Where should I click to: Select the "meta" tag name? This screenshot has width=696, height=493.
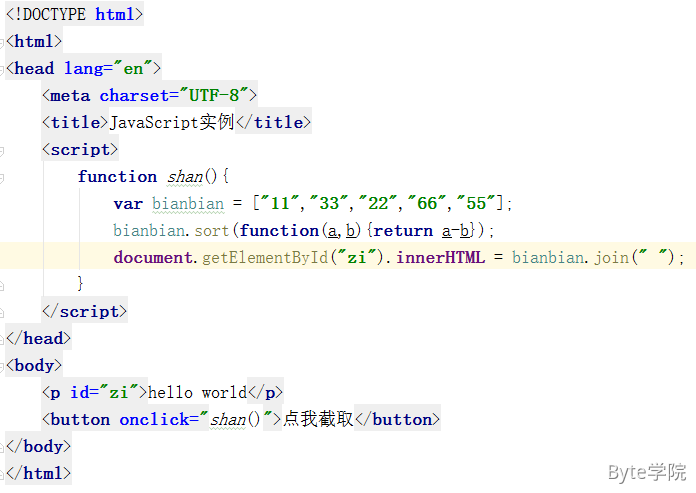[x=70, y=96]
